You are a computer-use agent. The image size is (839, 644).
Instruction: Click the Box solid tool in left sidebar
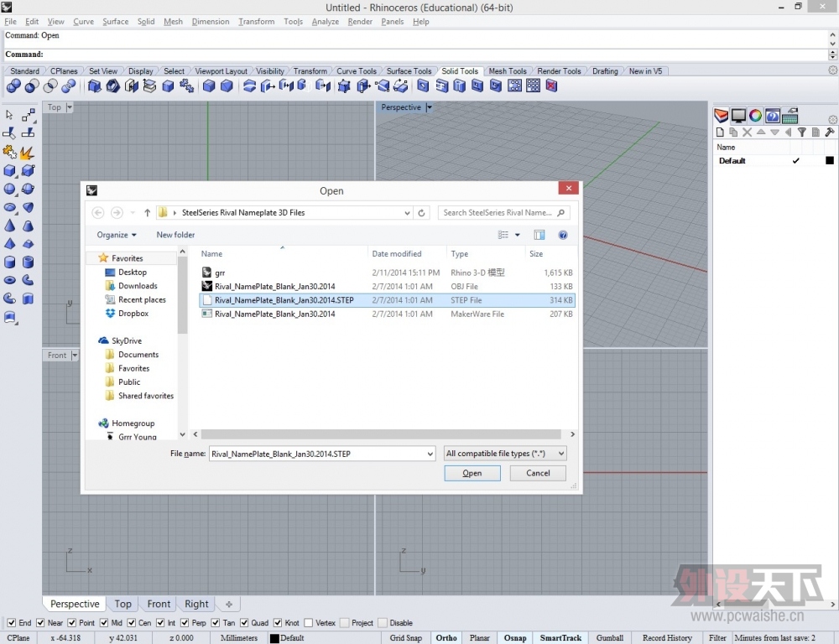point(9,170)
